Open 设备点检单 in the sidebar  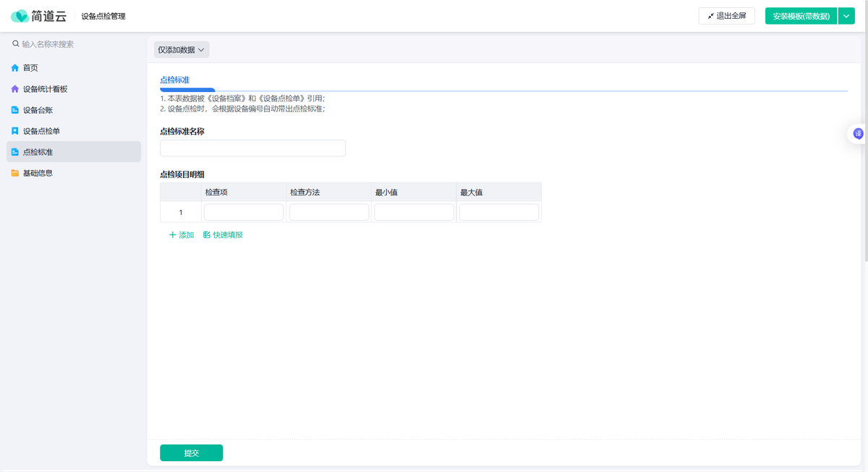coord(74,131)
